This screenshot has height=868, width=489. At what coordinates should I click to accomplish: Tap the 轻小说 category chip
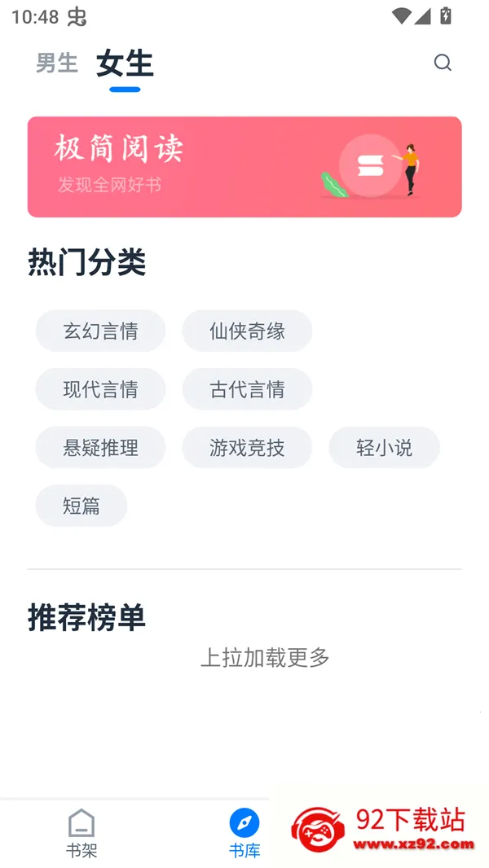[x=384, y=448]
